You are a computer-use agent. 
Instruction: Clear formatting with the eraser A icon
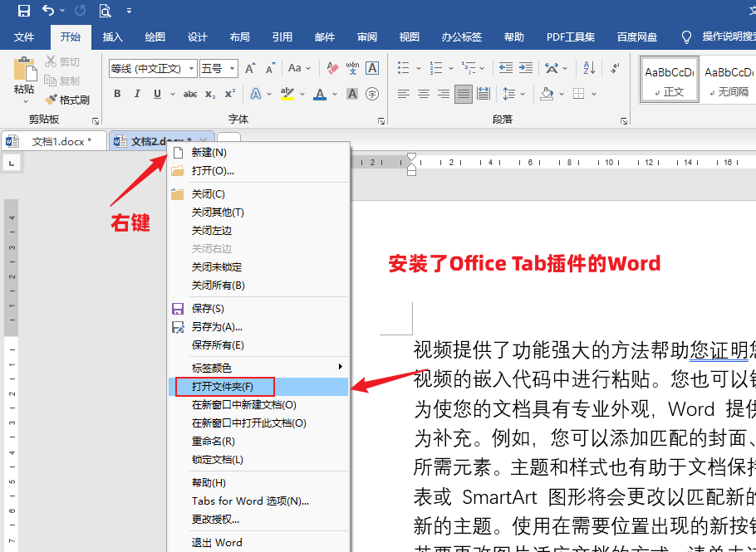[332, 68]
